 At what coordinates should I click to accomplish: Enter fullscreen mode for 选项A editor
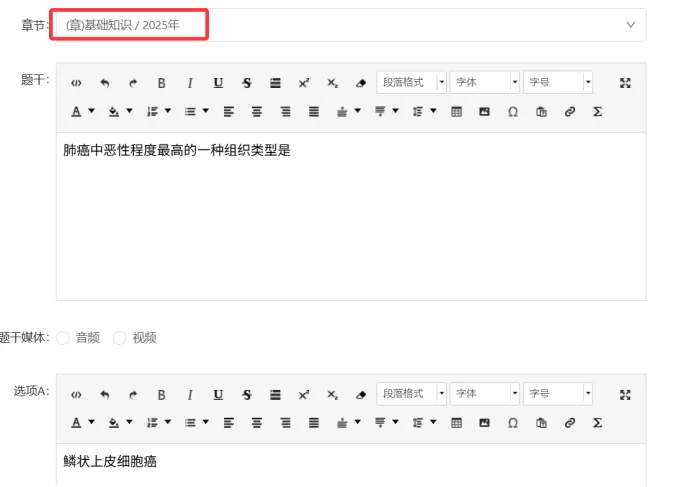625,395
